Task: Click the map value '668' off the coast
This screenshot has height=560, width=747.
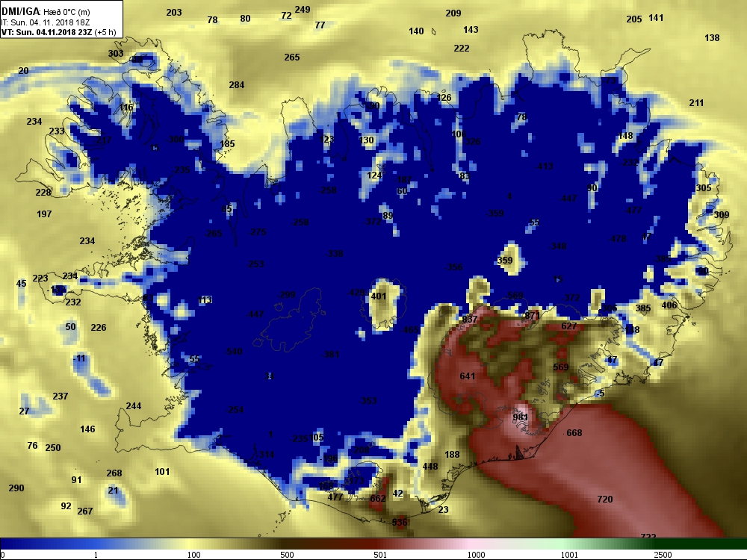Action: 574,433
